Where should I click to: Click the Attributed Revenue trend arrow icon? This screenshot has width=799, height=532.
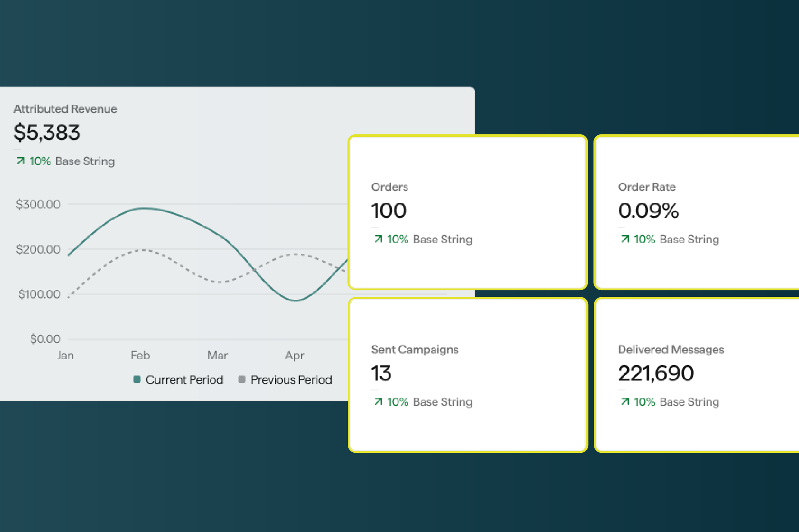pyautogui.click(x=21, y=161)
